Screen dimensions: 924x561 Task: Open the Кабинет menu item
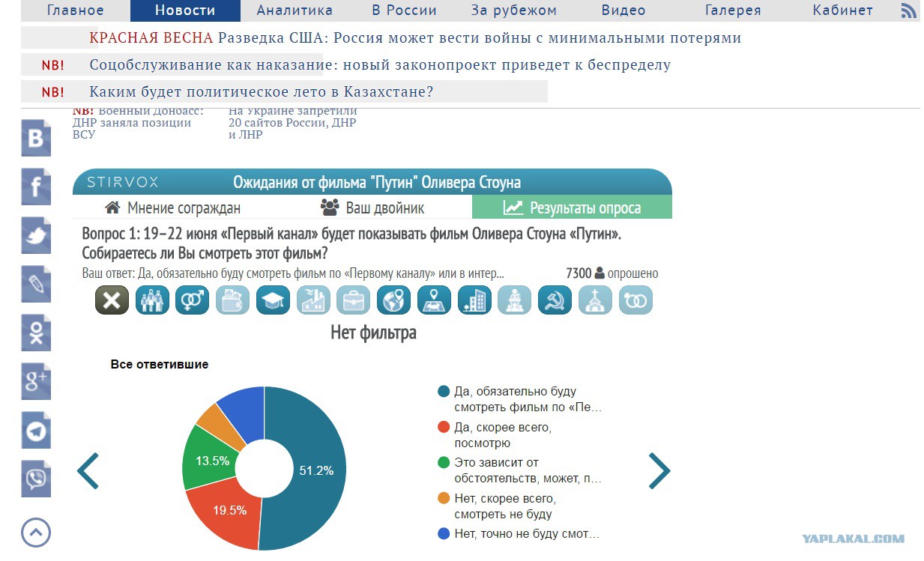842,10
